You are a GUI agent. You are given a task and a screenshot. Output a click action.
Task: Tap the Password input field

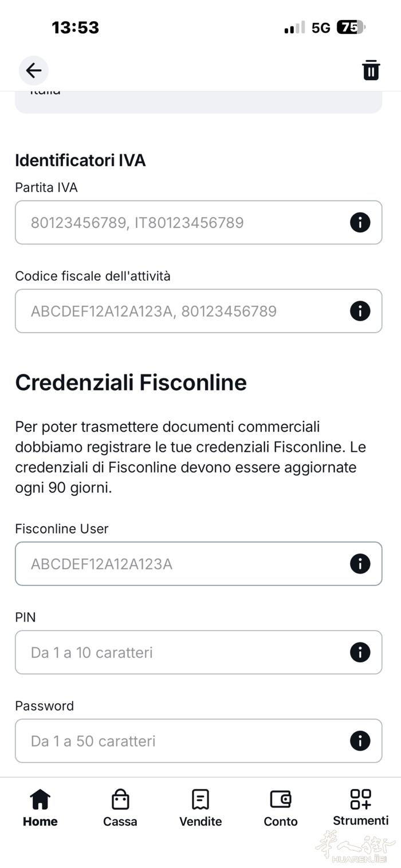(183, 741)
